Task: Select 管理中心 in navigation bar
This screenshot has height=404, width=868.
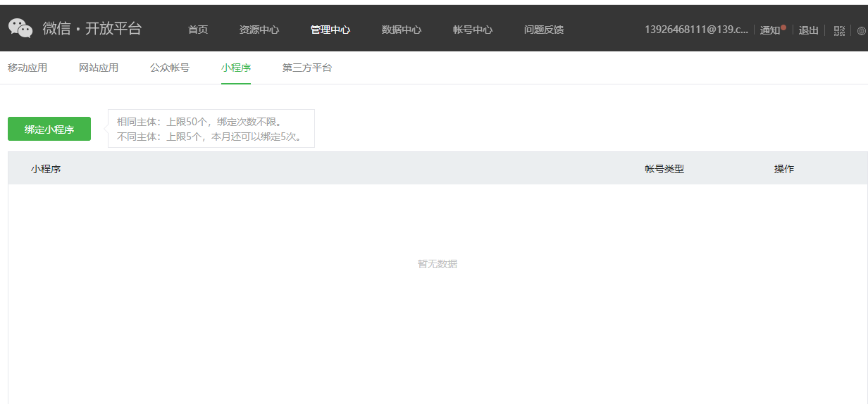Action: point(330,30)
